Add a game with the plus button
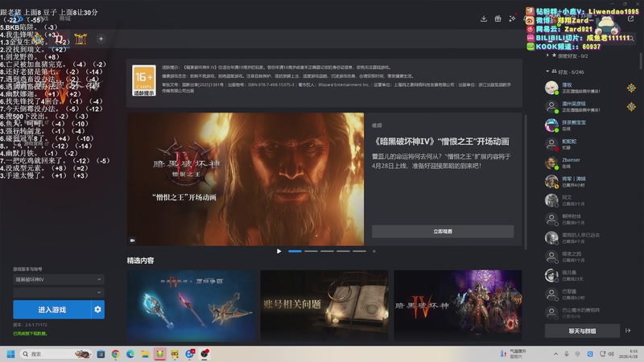 [x=101, y=39]
